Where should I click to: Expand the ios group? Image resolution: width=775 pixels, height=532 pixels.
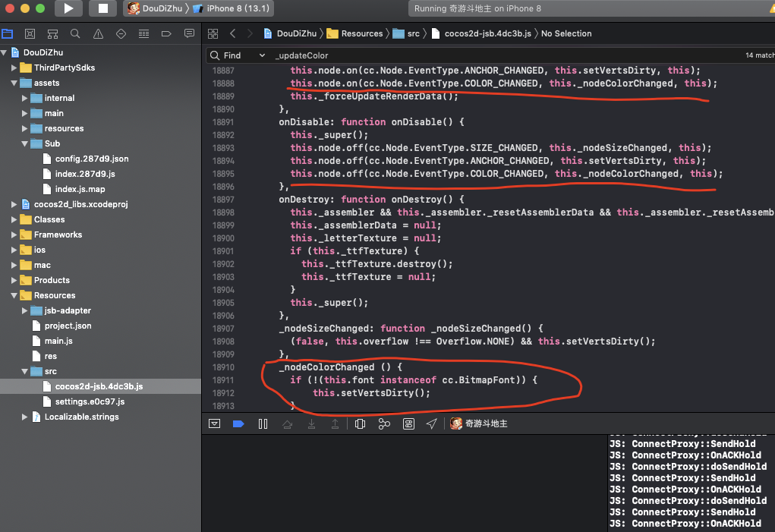pos(14,250)
